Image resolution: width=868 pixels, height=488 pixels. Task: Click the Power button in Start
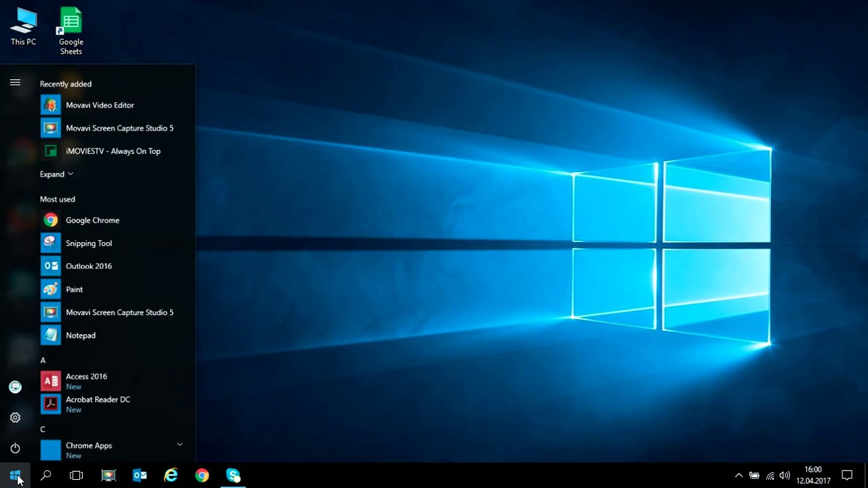15,448
